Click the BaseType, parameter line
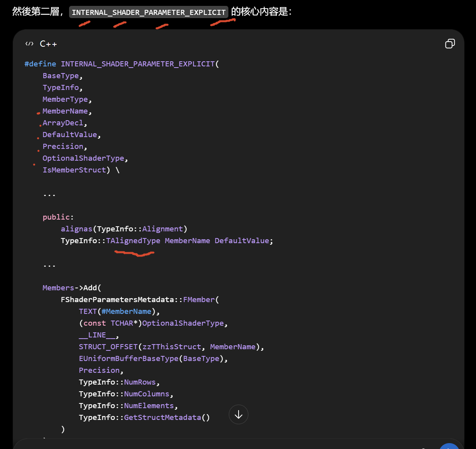This screenshot has height=449, width=476. tap(63, 75)
